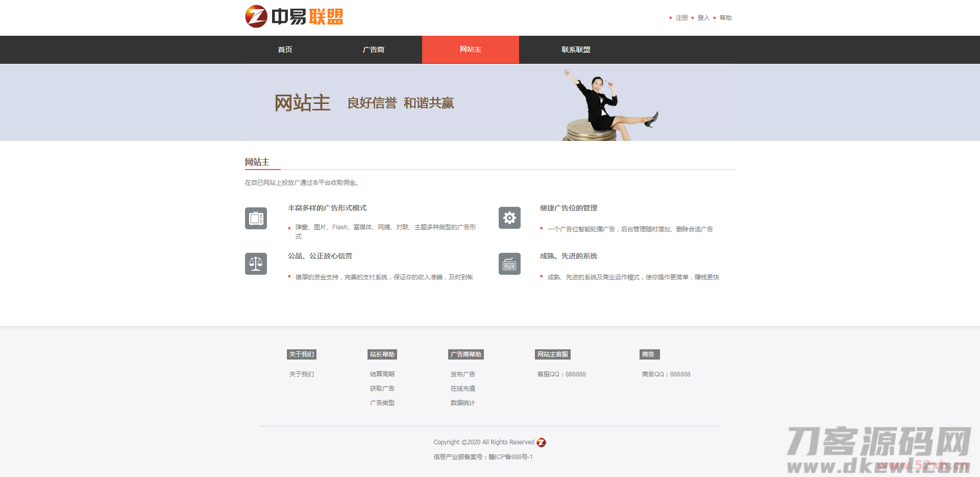Screen dimensions: 980x477
Task: Click the red bullet before 注册
Action: (670, 18)
